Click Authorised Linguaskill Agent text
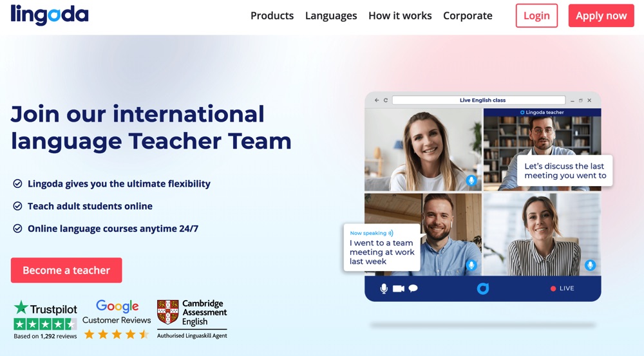 [192, 335]
